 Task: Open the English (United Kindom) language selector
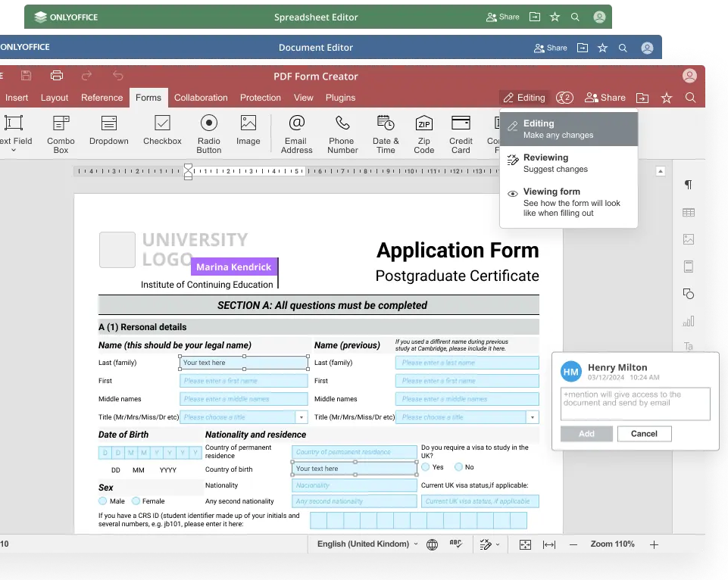(367, 544)
